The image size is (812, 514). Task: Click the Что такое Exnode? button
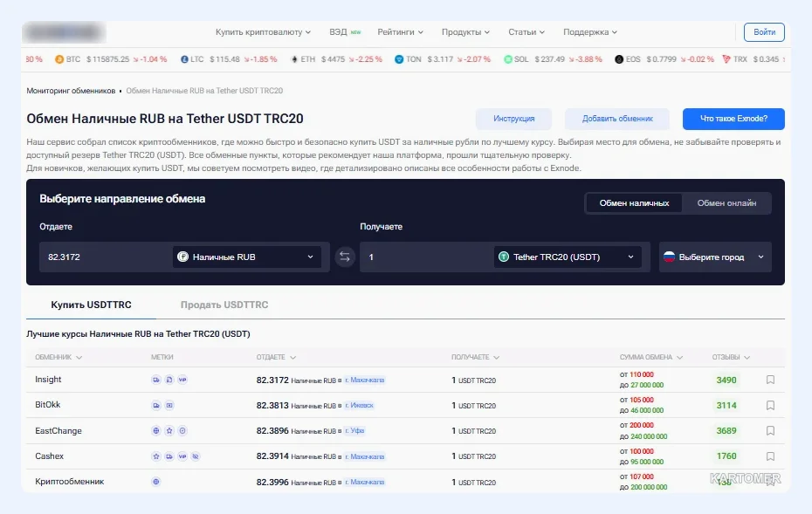[x=733, y=119]
